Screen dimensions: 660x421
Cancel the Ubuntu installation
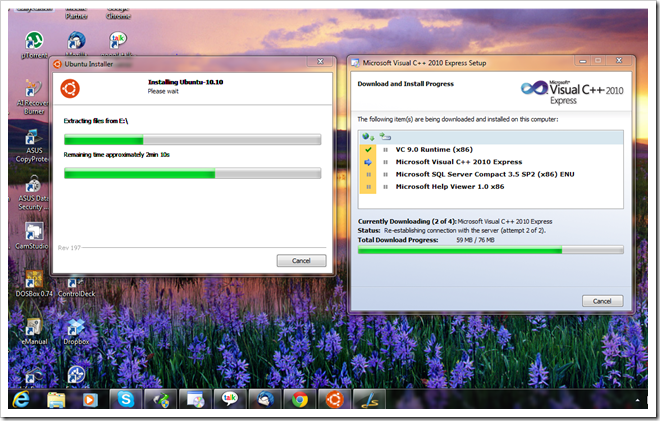tap(301, 261)
